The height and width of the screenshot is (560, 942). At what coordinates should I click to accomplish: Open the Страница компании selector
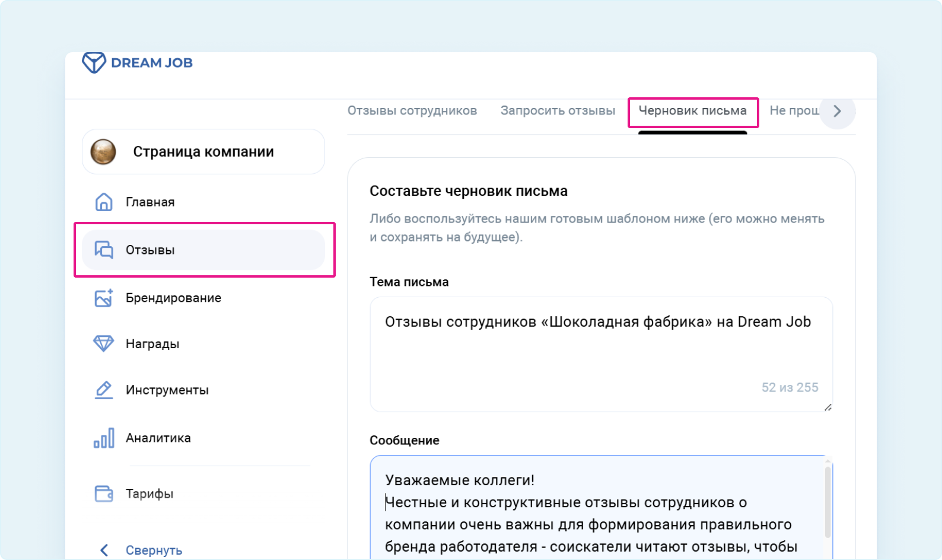[x=203, y=152]
